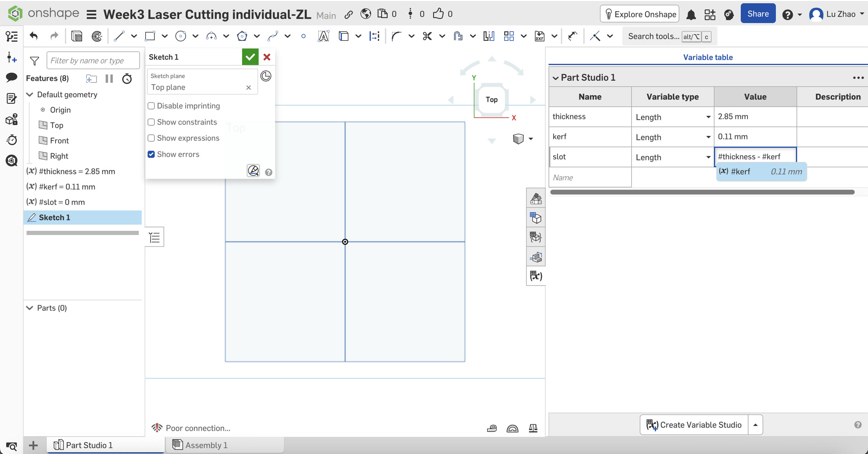This screenshot has width=868, height=454.
Task: Uncheck Show errors checkbox
Action: coord(151,154)
